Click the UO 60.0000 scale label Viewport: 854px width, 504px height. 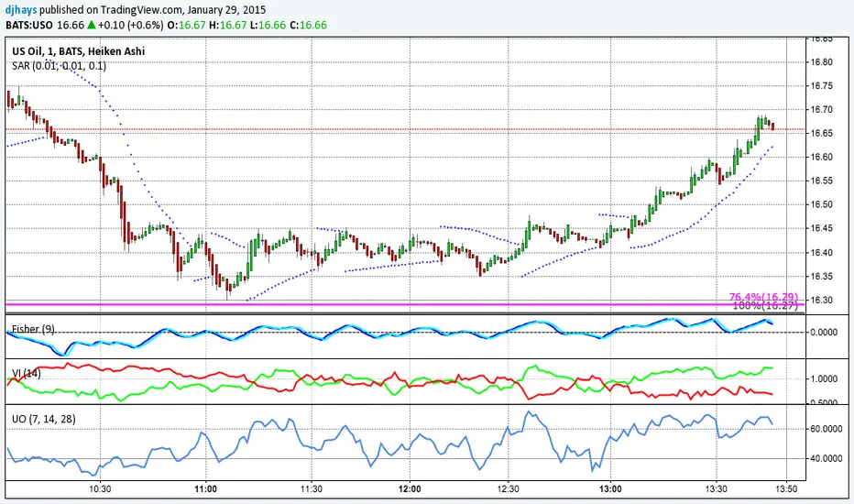[x=827, y=429]
